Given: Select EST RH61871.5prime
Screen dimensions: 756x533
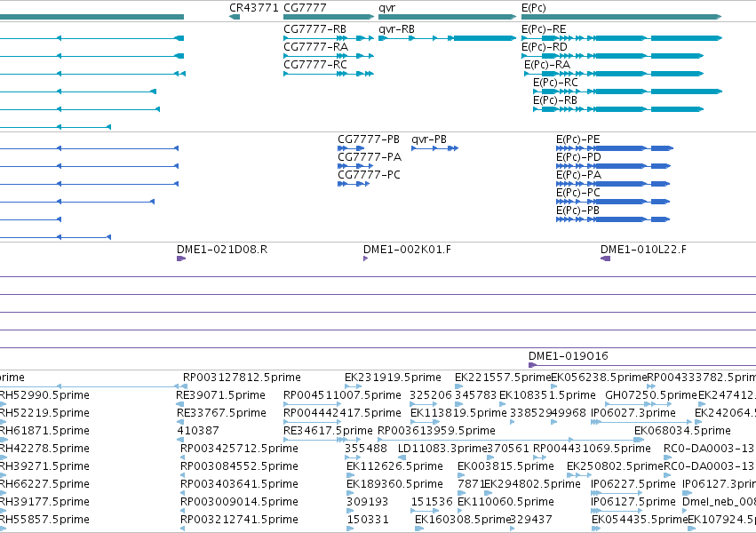Looking at the screenshot, I should (x=44, y=431).
